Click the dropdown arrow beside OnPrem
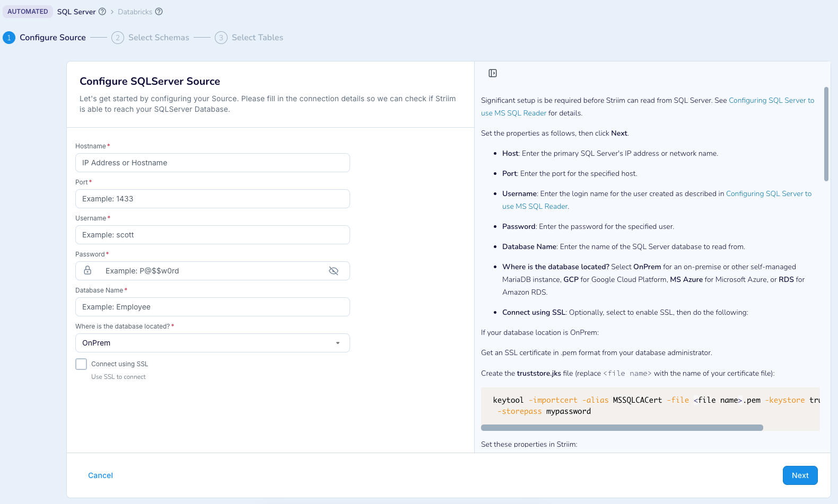This screenshot has width=838, height=504. (338, 343)
